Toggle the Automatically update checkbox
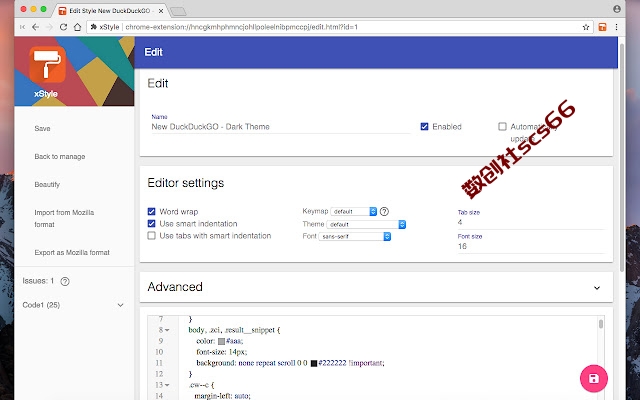This screenshot has height=400, width=640. coord(502,127)
